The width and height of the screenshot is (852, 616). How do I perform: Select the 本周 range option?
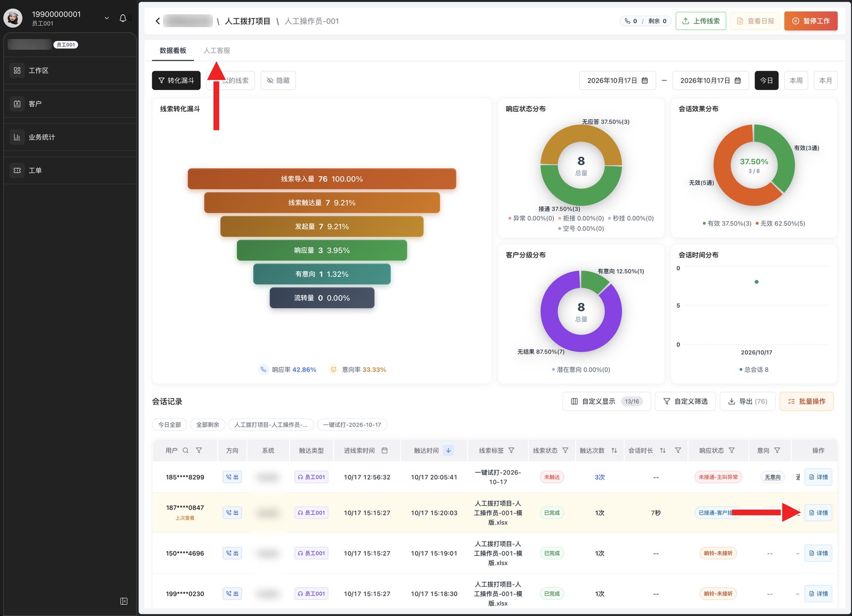pos(796,80)
